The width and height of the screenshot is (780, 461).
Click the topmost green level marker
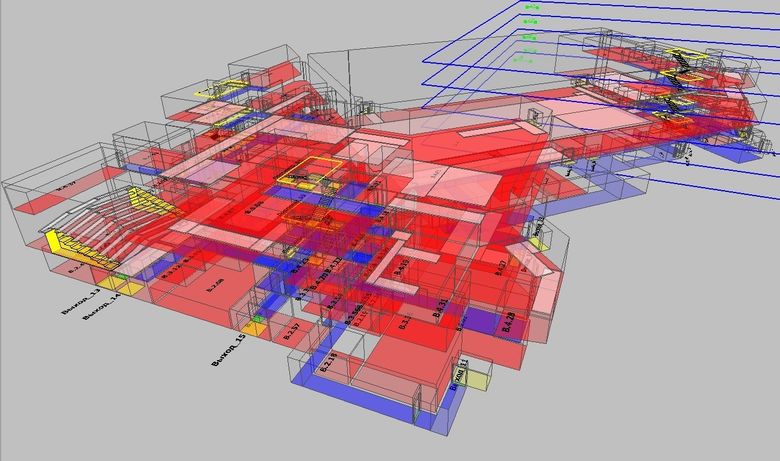[532, 8]
